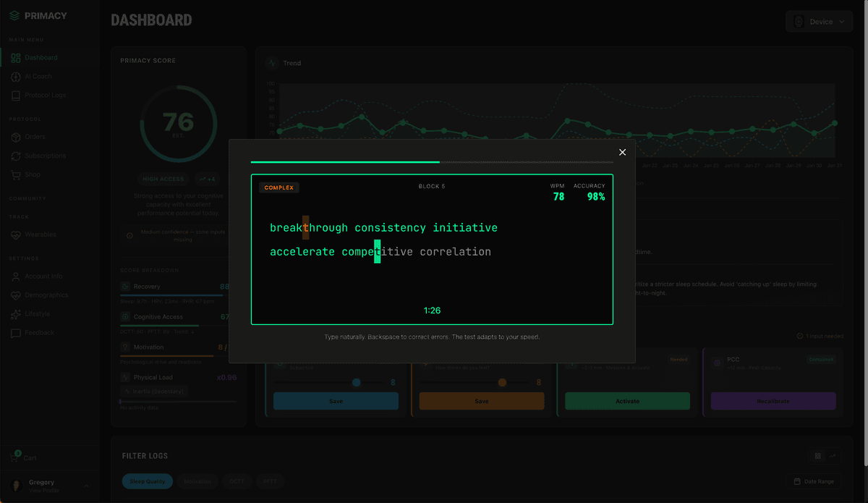Open the Feedback panel
This screenshot has height=503, width=868.
tap(41, 332)
